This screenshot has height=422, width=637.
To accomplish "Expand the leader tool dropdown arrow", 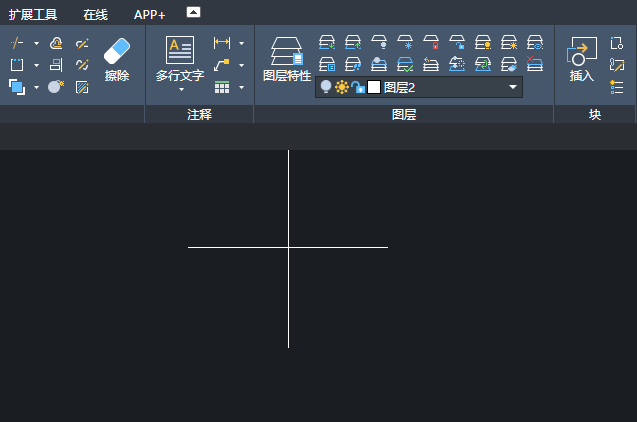I will pyautogui.click(x=241, y=65).
